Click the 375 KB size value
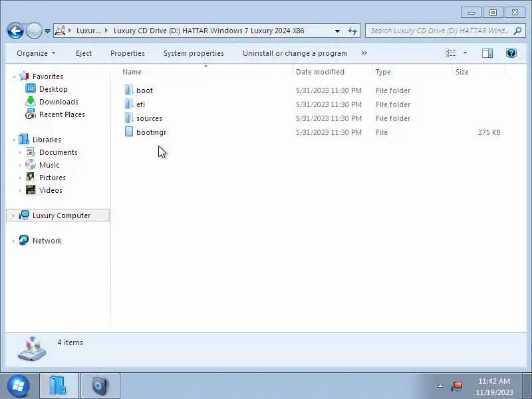 click(x=489, y=132)
